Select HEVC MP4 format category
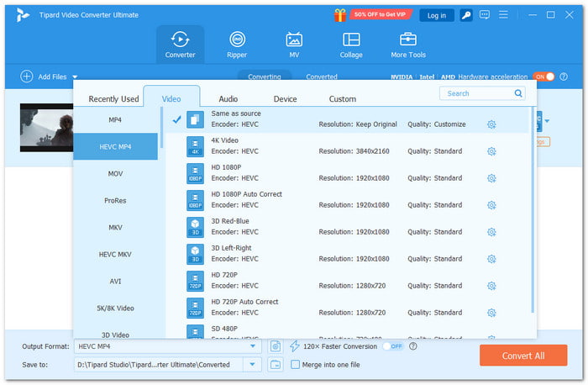Viewport: 588px width, 385px height. [115, 147]
